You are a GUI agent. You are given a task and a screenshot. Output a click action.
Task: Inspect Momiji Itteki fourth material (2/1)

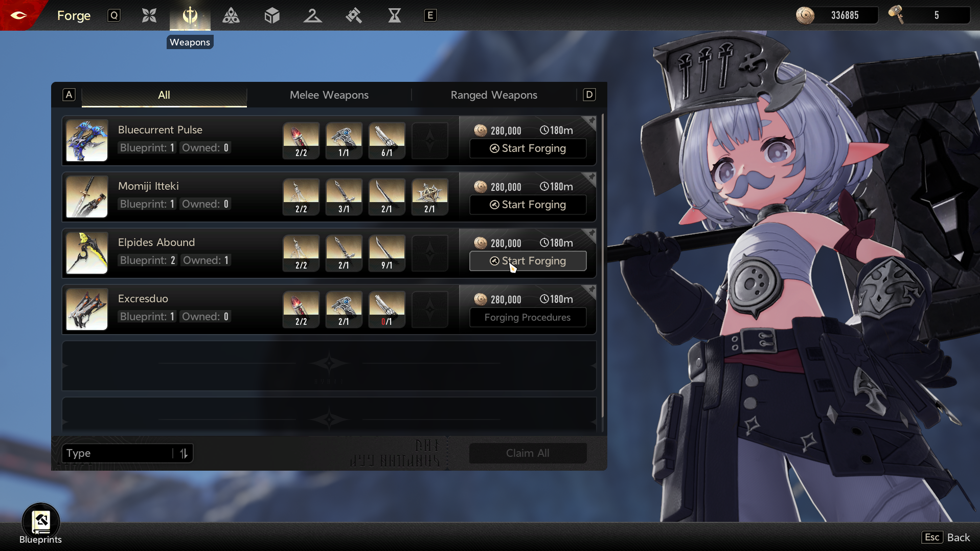(x=430, y=197)
